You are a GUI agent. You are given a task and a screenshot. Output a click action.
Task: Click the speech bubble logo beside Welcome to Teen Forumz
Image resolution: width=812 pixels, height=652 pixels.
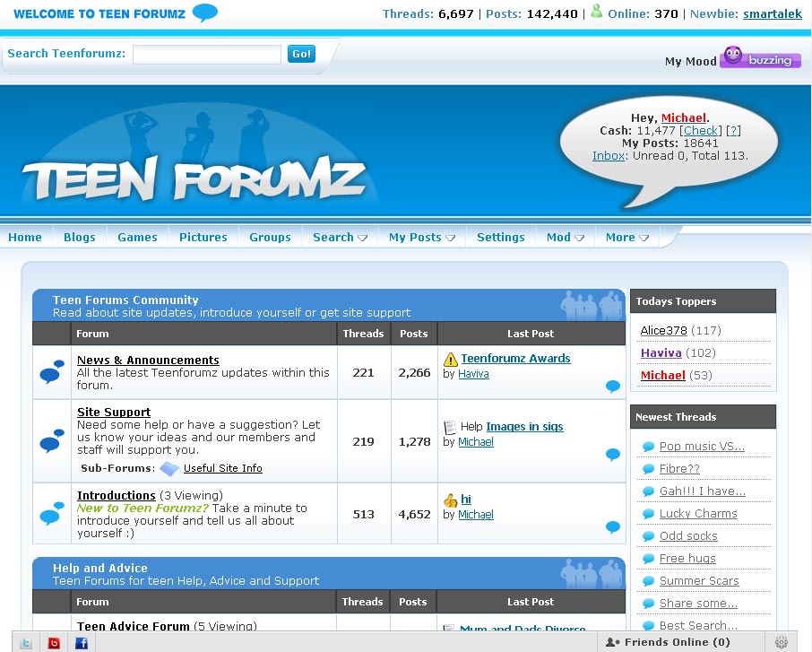[x=205, y=12]
